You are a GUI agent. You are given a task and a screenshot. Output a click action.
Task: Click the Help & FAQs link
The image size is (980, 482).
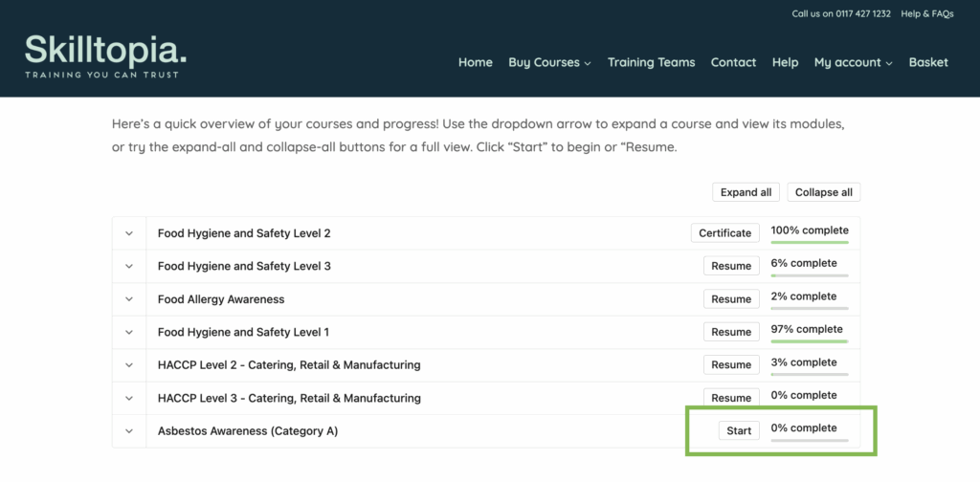(926, 14)
